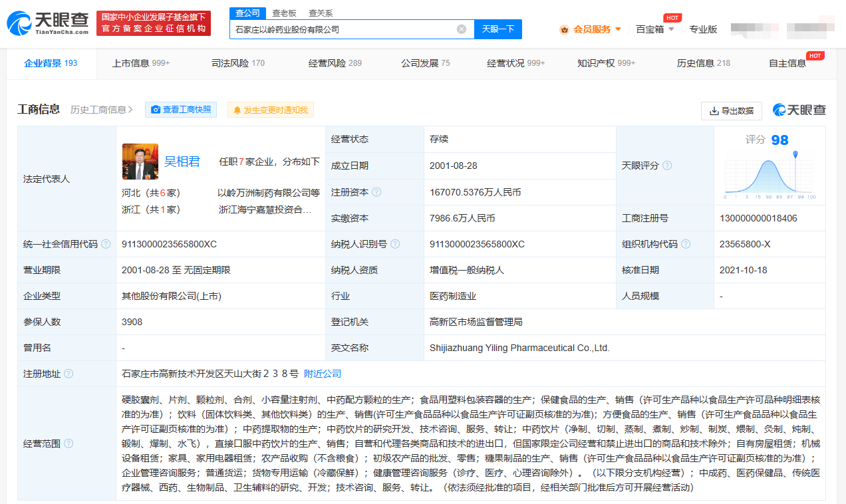The height and width of the screenshot is (504, 846).
Task: Open the 附近公司 link
Action: (x=323, y=374)
